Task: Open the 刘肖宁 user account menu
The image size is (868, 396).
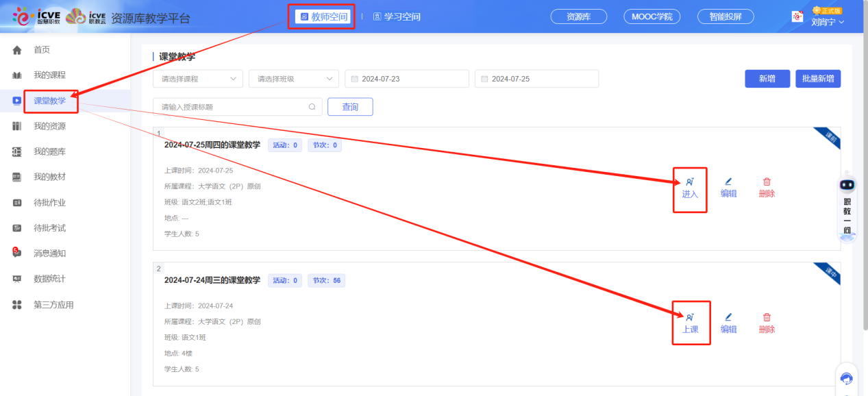Action: tap(827, 21)
